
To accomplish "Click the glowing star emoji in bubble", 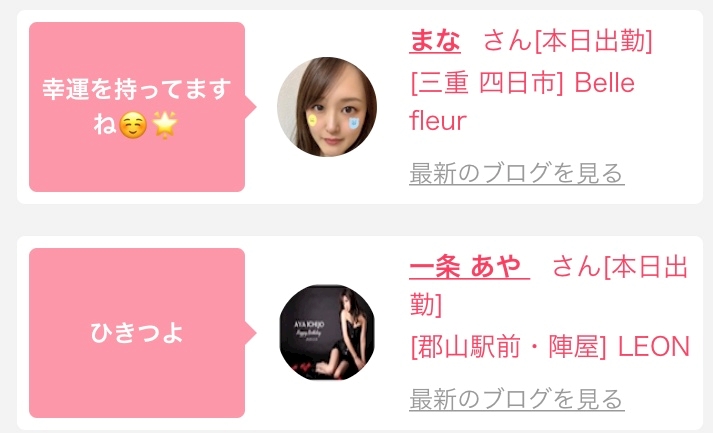I will [165, 125].
